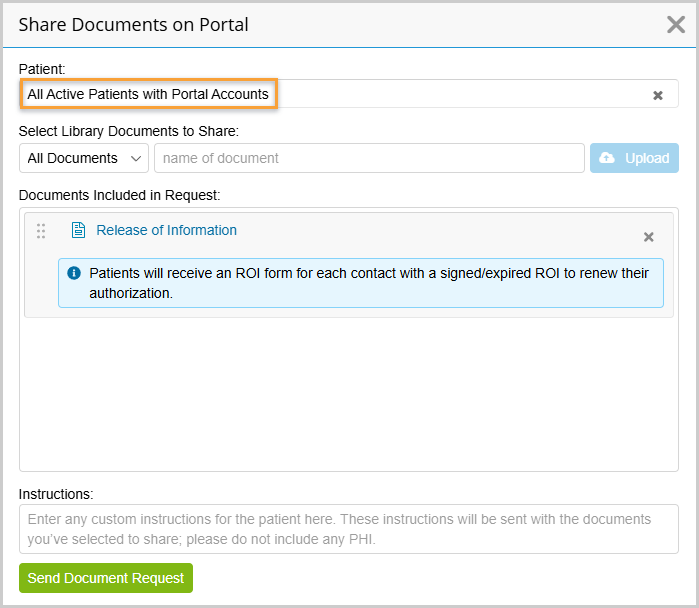Click the Documents Included in Request label
Image resolution: width=699 pixels, height=608 pixels.
coord(119,195)
